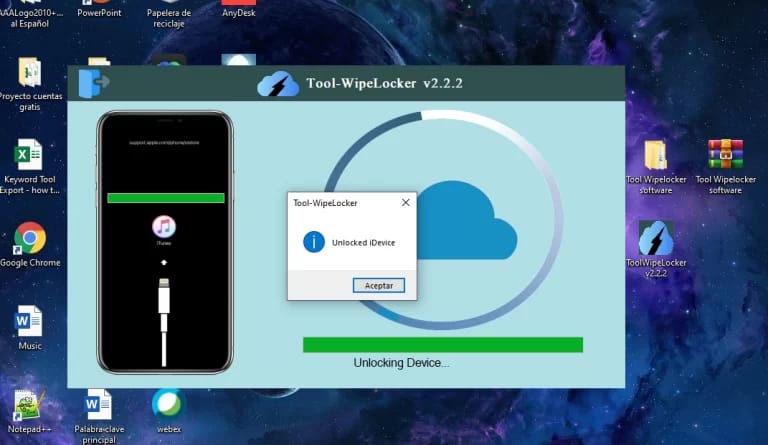Select AAALogo2010 al Español desktop icon
Screen dimensions: 768x445
point(29,15)
